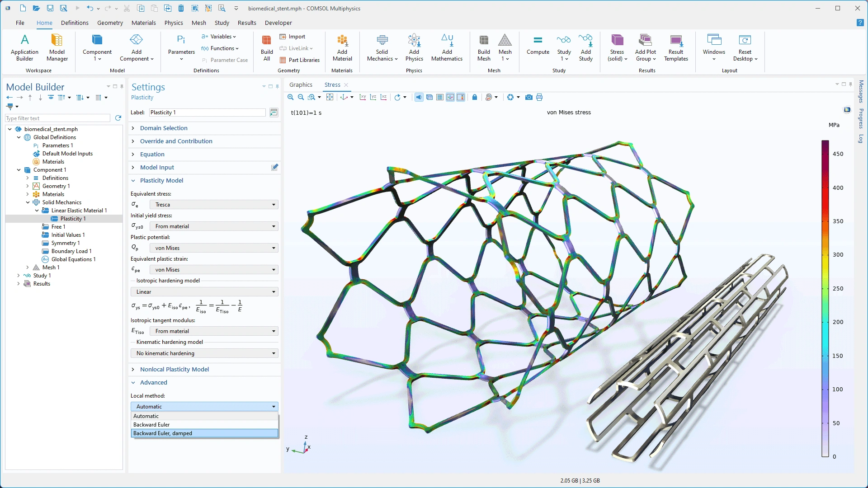Expand the Nonlocal Plasticity Model section

point(174,369)
